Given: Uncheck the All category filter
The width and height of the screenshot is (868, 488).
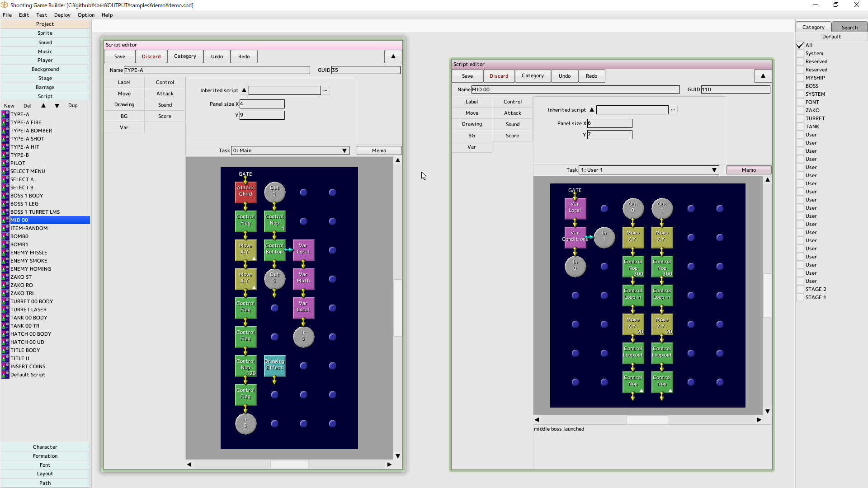Looking at the screenshot, I should click(800, 45).
